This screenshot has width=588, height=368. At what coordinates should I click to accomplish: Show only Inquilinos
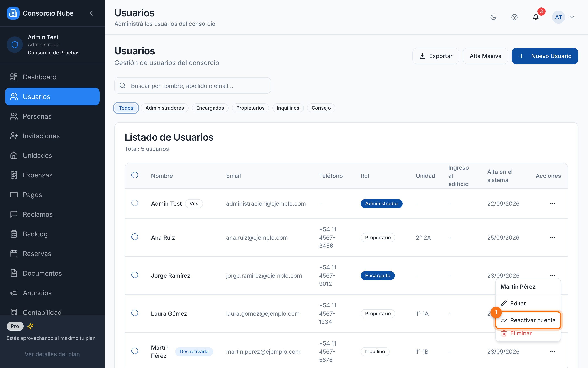click(288, 108)
